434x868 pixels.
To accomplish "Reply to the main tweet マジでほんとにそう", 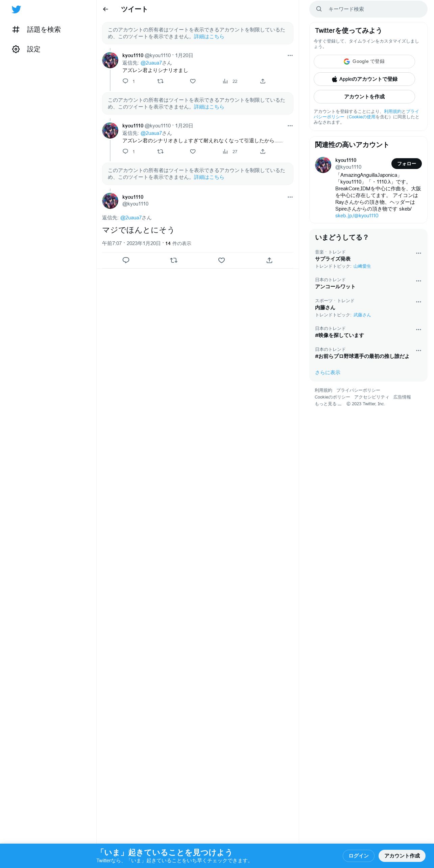I will point(126,260).
